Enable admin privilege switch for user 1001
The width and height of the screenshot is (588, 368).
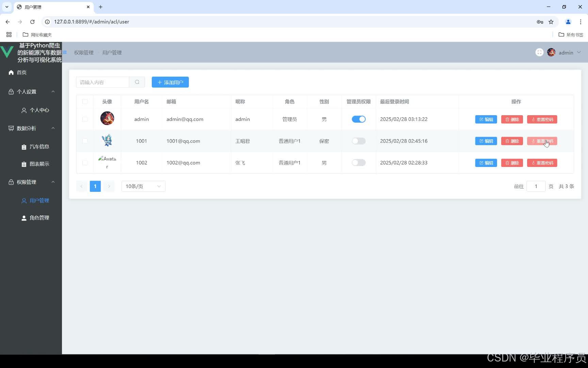tap(359, 141)
